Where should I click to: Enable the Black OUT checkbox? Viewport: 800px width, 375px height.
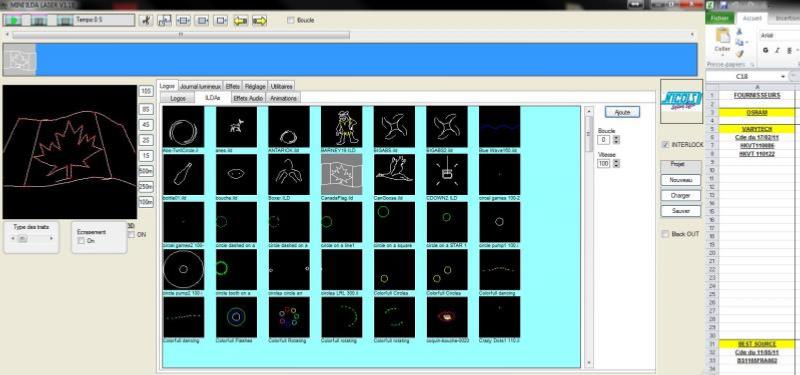click(x=665, y=234)
